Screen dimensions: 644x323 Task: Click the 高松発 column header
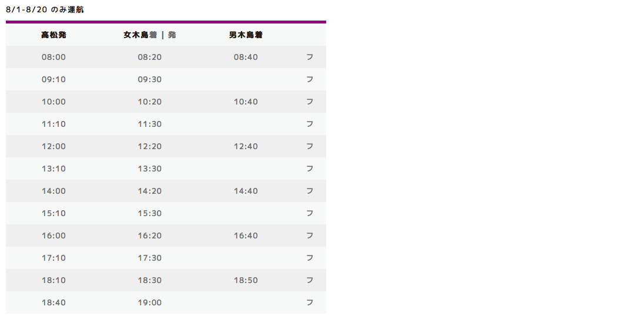click(53, 35)
